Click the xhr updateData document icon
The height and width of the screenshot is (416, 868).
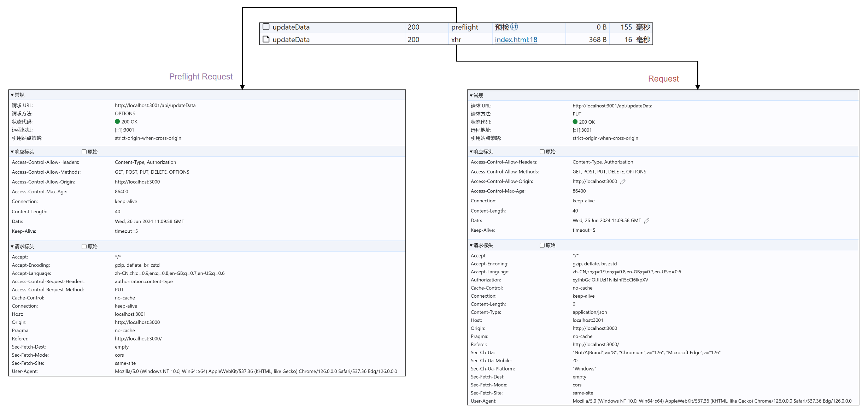click(x=266, y=39)
